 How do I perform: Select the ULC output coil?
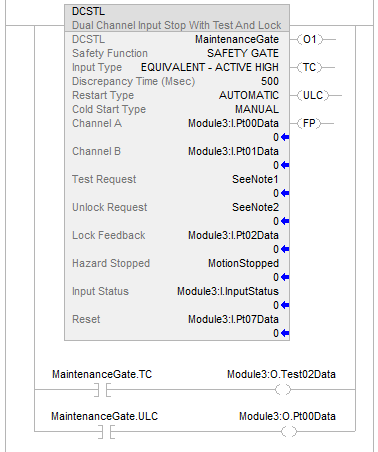click(313, 95)
